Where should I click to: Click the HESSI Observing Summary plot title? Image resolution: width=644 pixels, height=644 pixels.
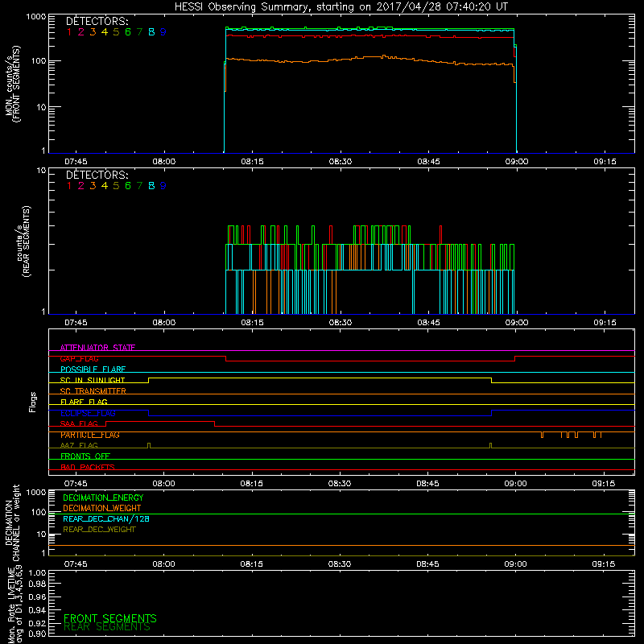[341, 7]
